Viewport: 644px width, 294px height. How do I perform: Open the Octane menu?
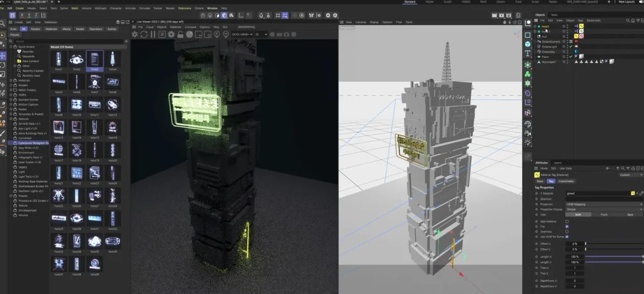tap(199, 8)
